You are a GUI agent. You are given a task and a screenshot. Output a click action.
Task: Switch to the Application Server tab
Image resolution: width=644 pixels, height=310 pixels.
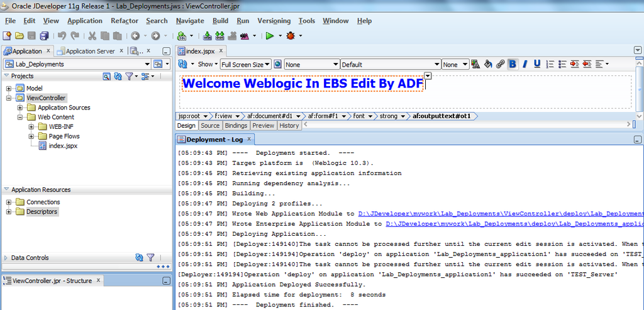tap(90, 51)
